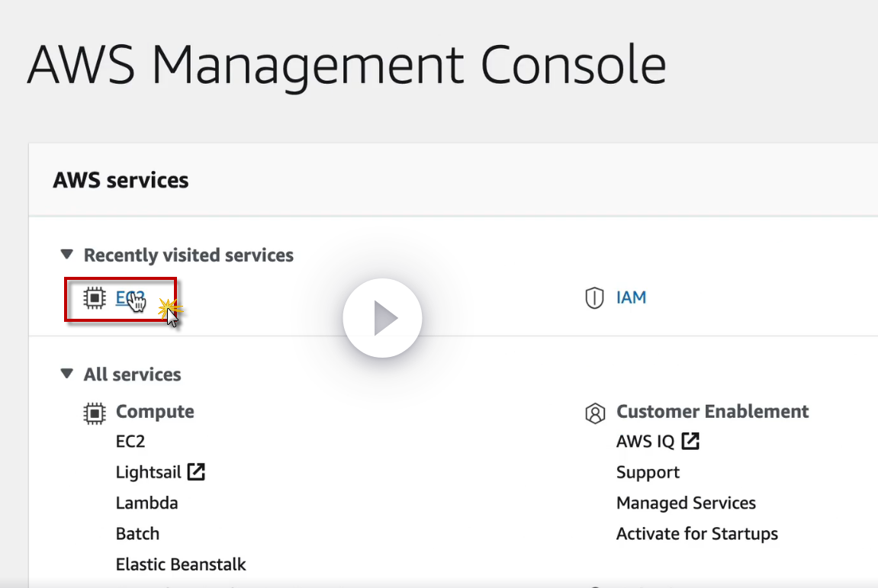Go to Elastic Beanstalk
Image resolution: width=878 pixels, height=588 pixels.
tap(181, 565)
